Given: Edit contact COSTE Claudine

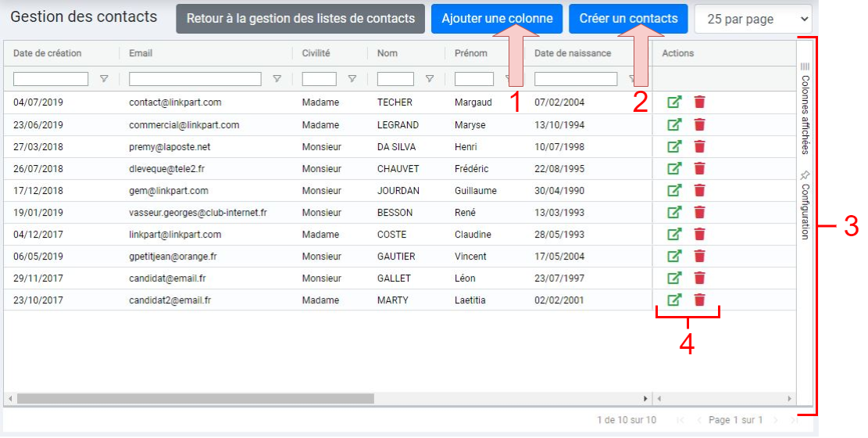Looking at the screenshot, I should pos(674,235).
